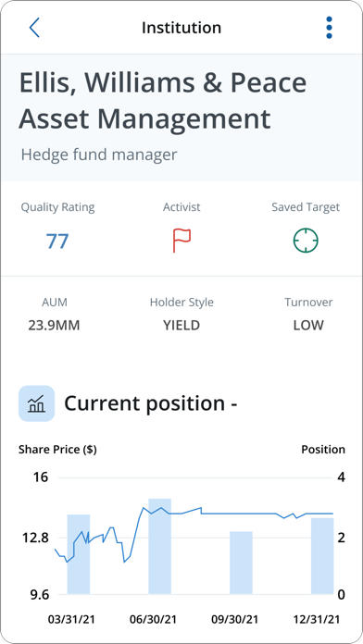The height and width of the screenshot is (644, 363).
Task: Click the 06/30/21 position bar
Action: pos(159,546)
